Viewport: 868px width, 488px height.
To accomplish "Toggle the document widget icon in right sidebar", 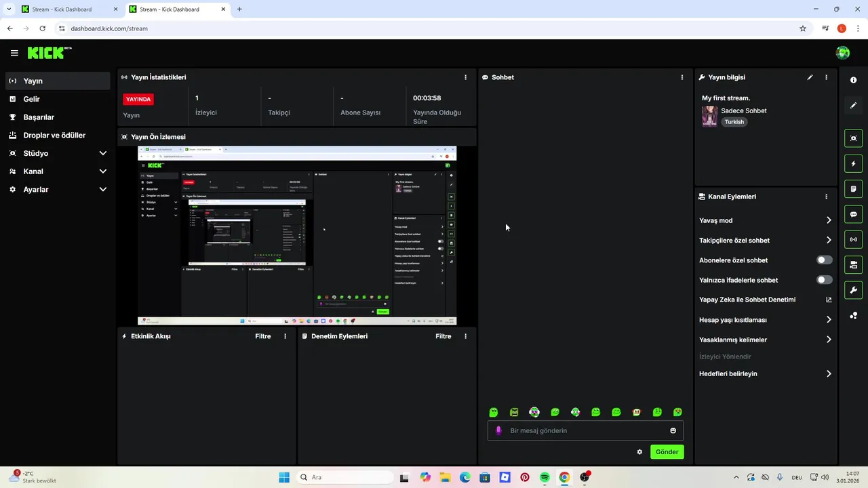I will 854,188.
